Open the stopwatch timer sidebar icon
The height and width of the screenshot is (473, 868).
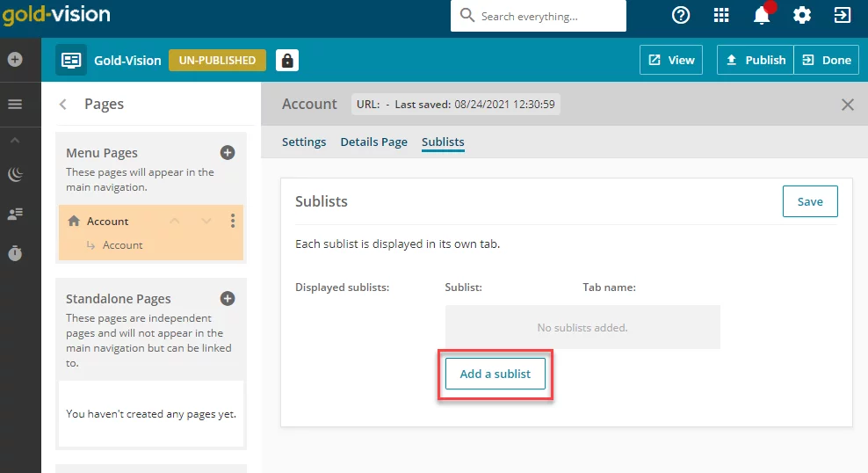pos(15,253)
